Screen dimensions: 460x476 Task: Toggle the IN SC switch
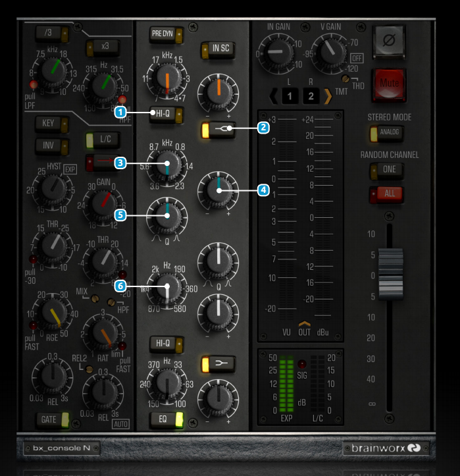pyautogui.click(x=218, y=49)
